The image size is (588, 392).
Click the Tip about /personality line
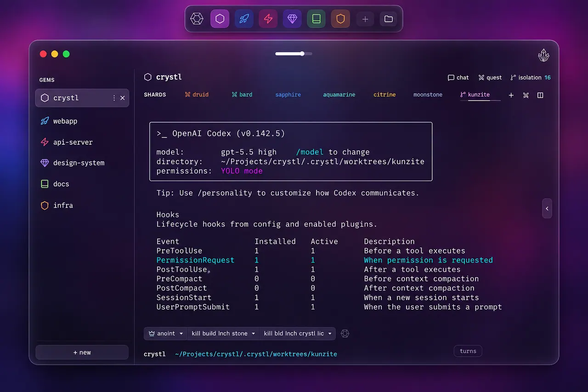coord(288,193)
